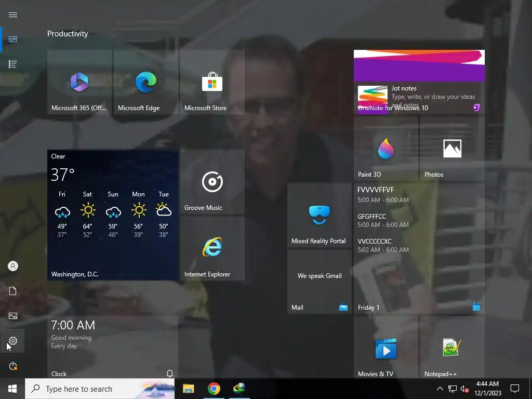Open the Pictures folder icon in sidebar
The height and width of the screenshot is (399, 532).
click(13, 316)
